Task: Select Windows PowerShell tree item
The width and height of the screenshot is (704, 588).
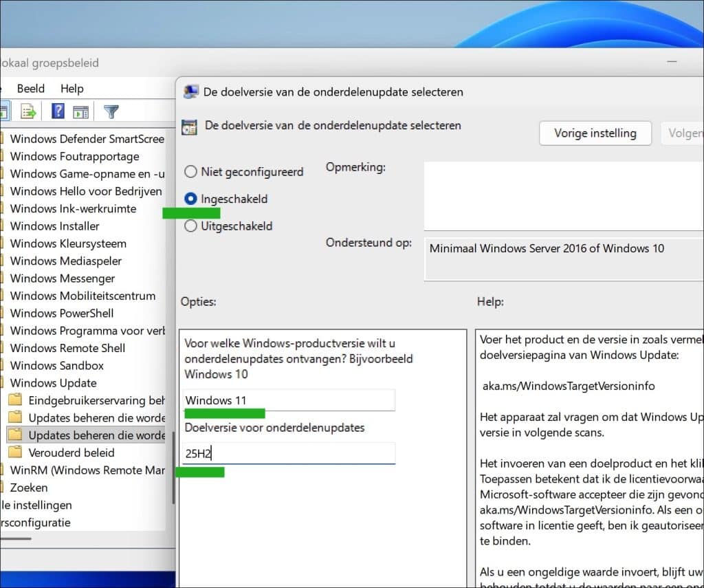Action: pyautogui.click(x=61, y=313)
